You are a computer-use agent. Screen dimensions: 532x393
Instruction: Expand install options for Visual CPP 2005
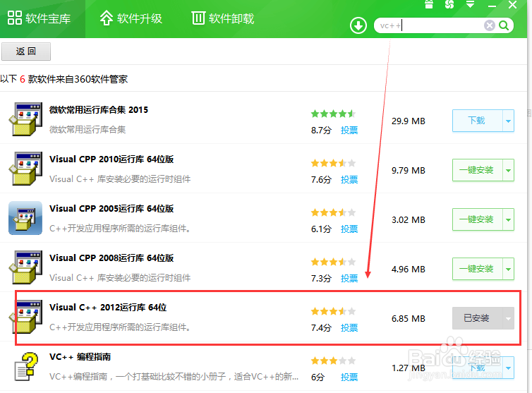[508, 219]
